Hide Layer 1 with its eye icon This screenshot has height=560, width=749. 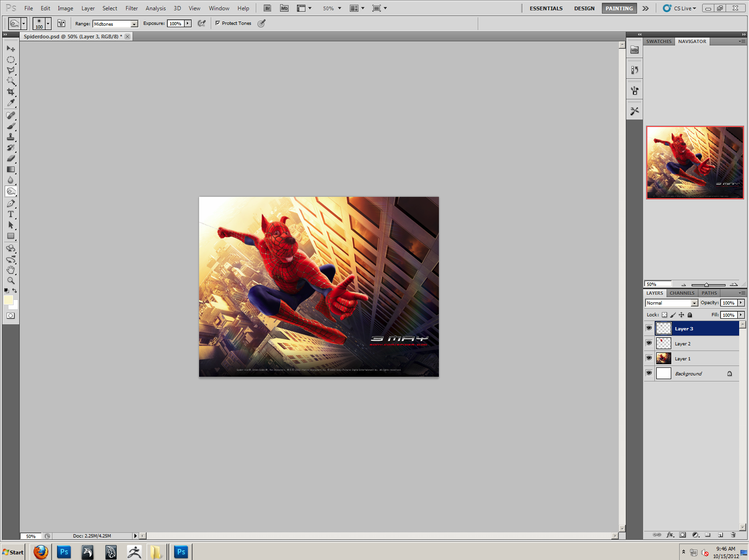[x=649, y=358]
